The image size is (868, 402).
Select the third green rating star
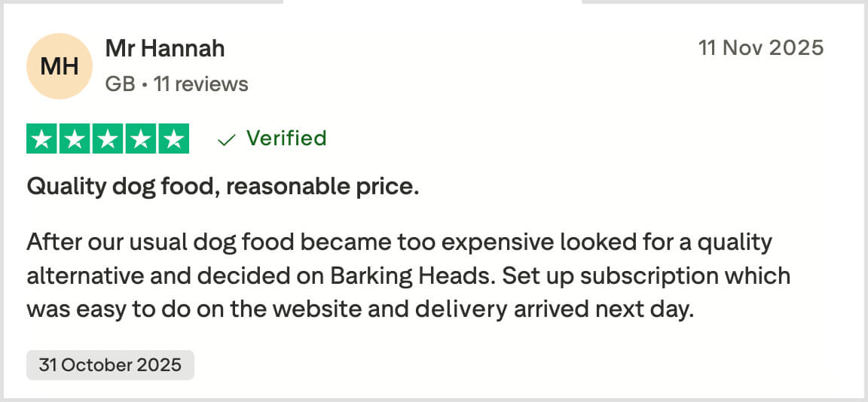pos(108,139)
